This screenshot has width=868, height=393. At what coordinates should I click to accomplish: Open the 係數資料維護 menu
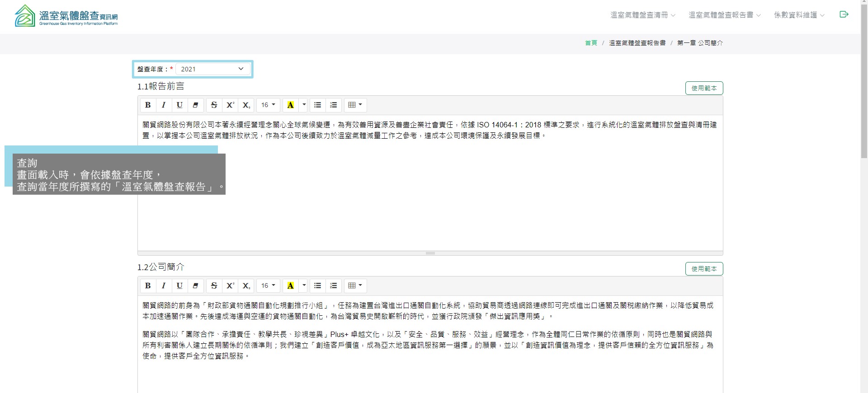coord(799,15)
